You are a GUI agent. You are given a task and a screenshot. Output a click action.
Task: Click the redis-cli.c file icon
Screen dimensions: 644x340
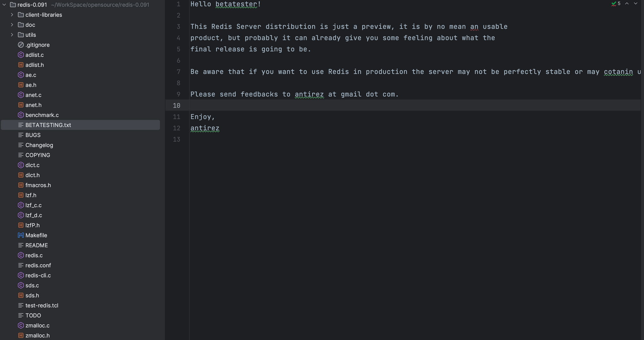tap(21, 275)
